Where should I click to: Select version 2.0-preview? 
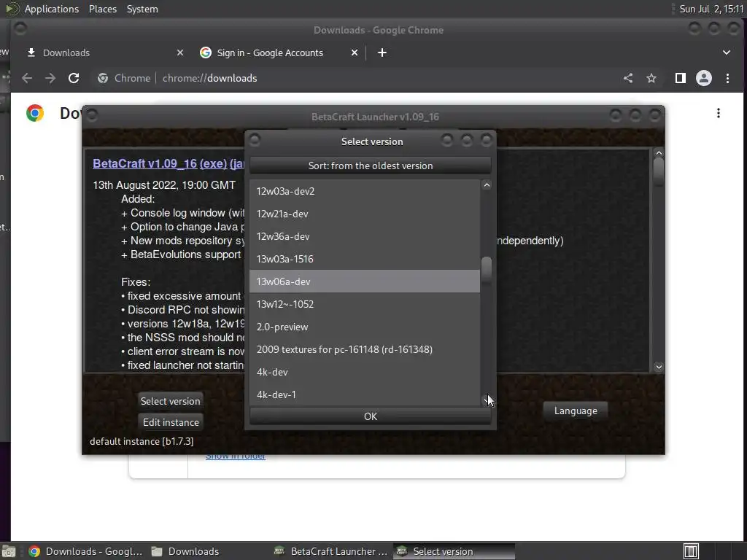(x=365, y=327)
